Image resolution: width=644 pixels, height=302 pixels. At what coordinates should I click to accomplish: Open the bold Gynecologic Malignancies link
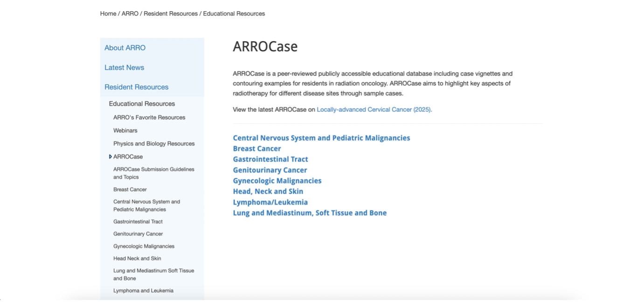[x=277, y=181]
